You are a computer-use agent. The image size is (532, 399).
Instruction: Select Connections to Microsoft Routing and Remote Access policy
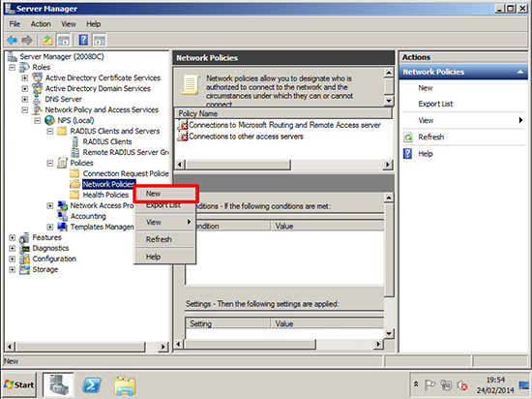(x=284, y=125)
